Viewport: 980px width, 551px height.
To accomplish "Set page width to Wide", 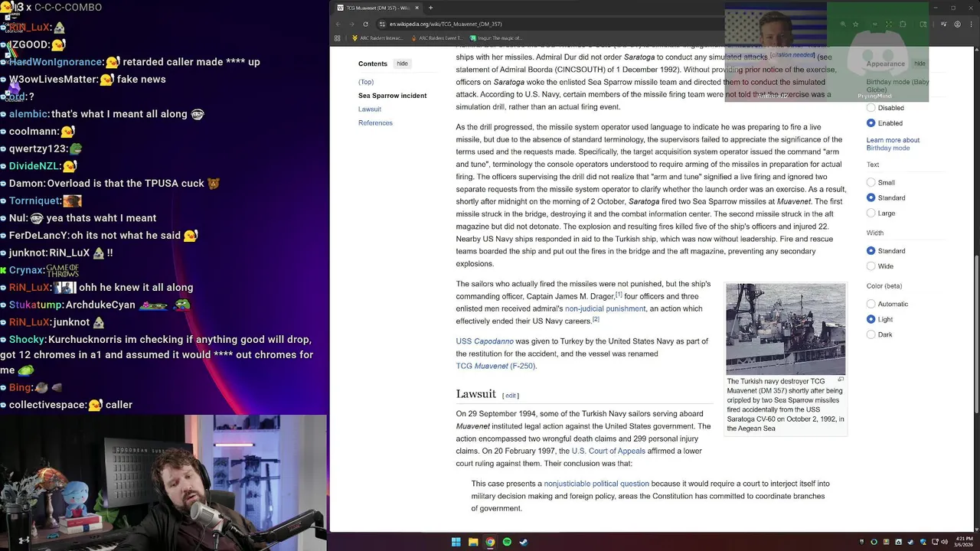I will 871,266.
